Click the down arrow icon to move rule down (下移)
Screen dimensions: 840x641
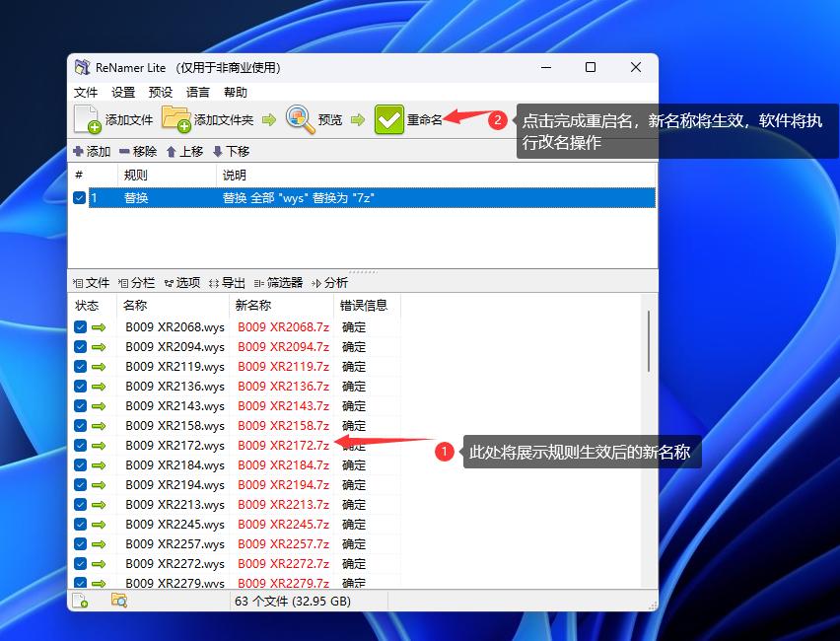tap(218, 152)
